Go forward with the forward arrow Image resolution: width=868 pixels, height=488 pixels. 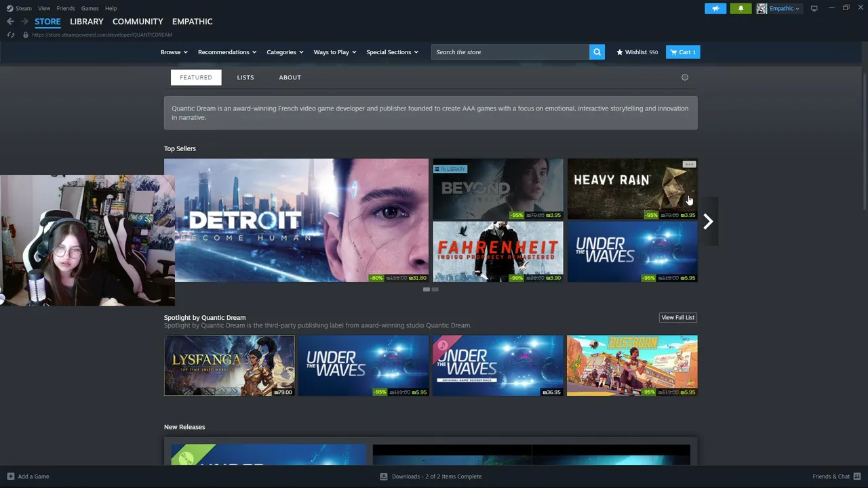[24, 22]
